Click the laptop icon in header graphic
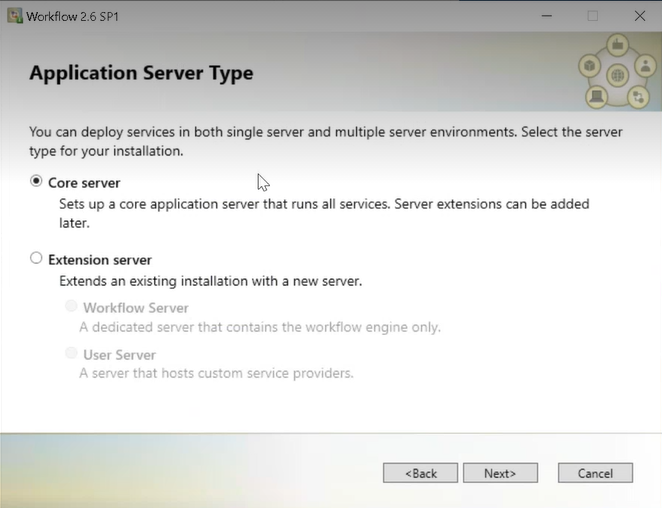Image resolution: width=662 pixels, height=508 pixels. tap(597, 97)
